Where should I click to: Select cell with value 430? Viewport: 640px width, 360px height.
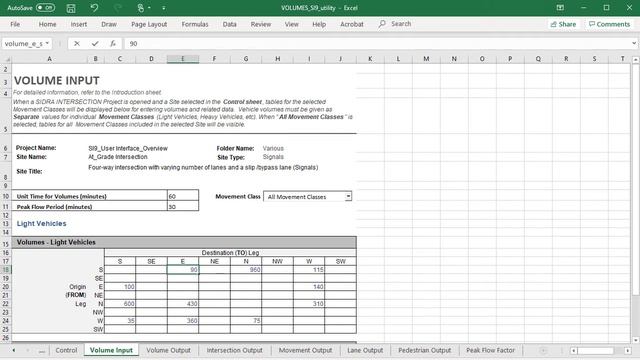point(183,304)
